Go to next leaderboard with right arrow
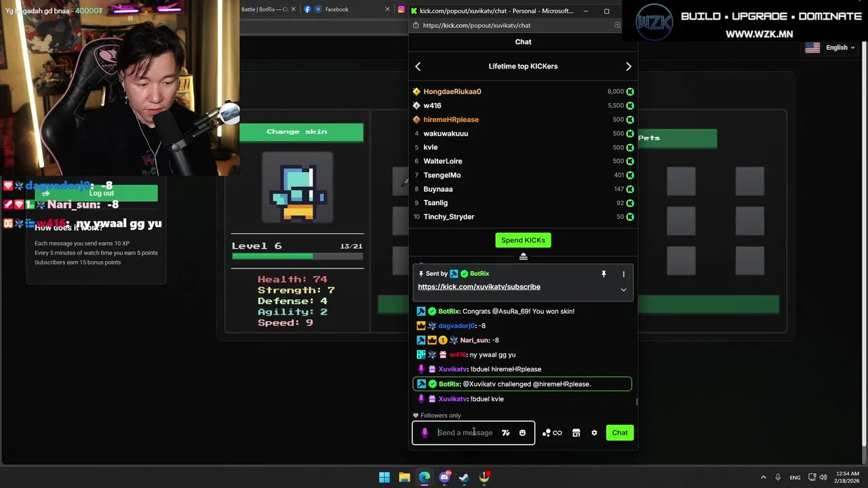Screen dimensions: 868x488 (629, 66)
